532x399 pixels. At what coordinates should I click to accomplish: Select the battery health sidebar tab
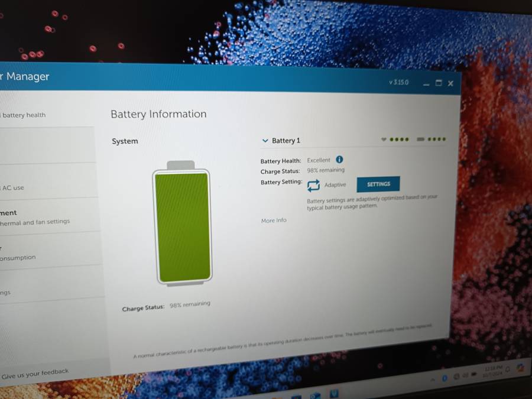coord(24,115)
